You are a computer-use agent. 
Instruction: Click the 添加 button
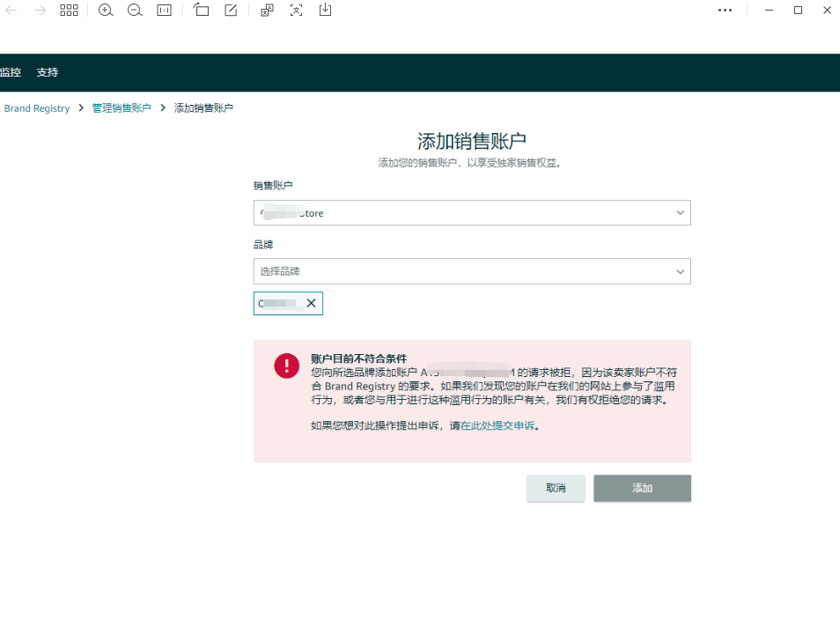point(642,488)
